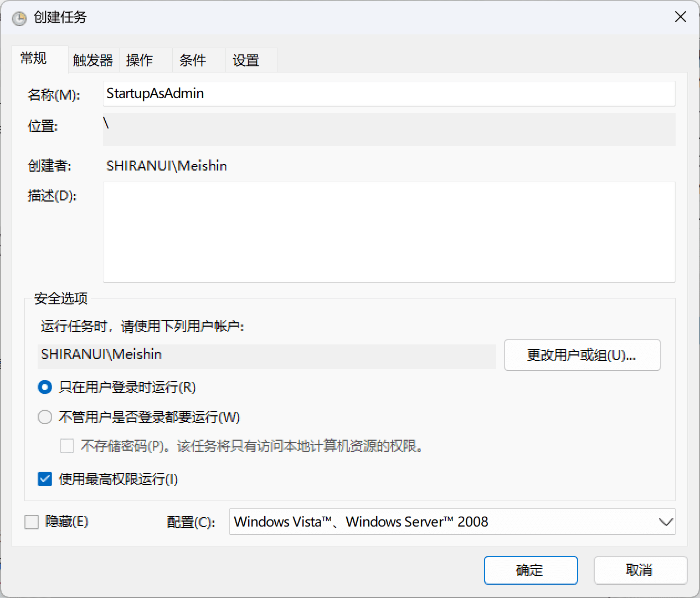Click the 位置 path field
700x598 pixels.
[x=388, y=129]
